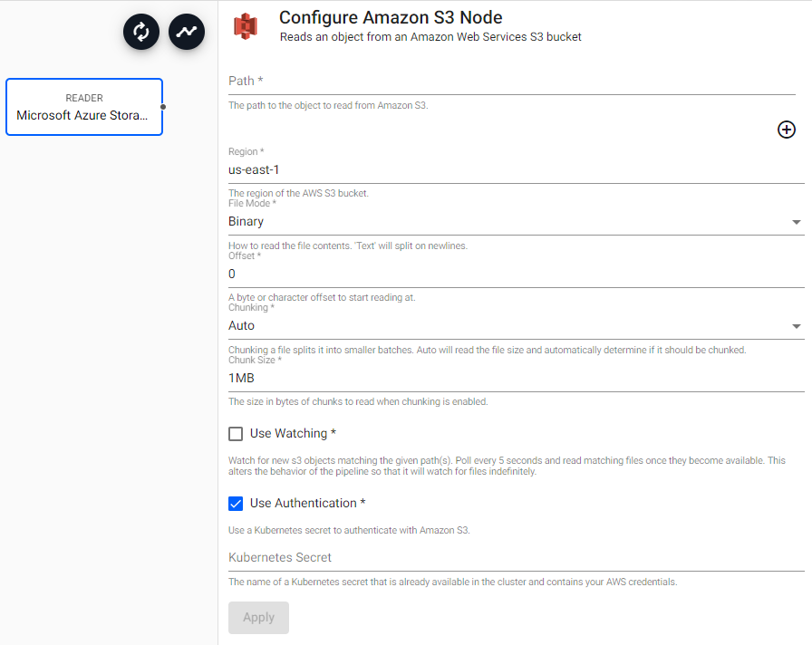Open the Chunking dropdown arrow

click(796, 326)
